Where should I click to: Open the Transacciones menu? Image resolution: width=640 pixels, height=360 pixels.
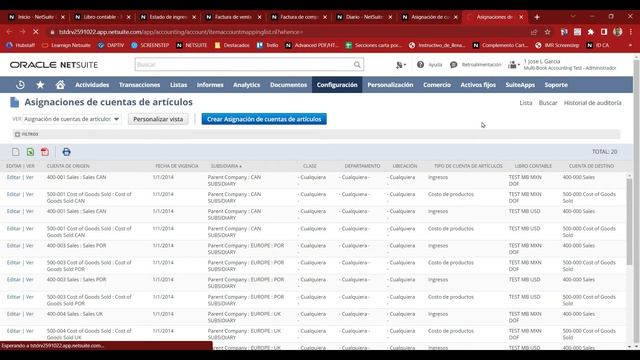tap(139, 85)
